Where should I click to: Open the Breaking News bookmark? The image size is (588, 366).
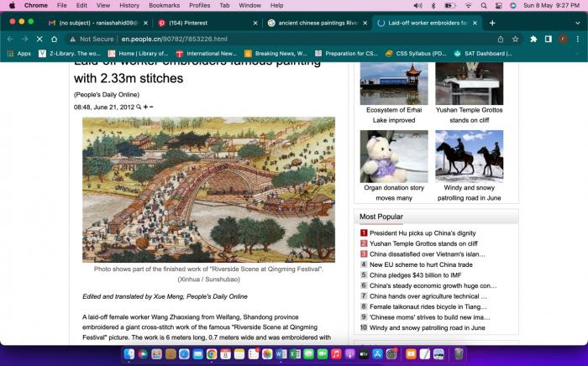coord(276,54)
